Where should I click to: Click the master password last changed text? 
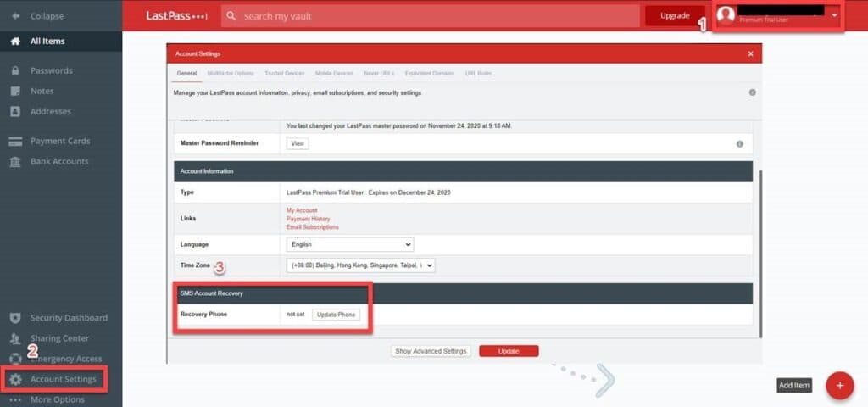coord(399,126)
